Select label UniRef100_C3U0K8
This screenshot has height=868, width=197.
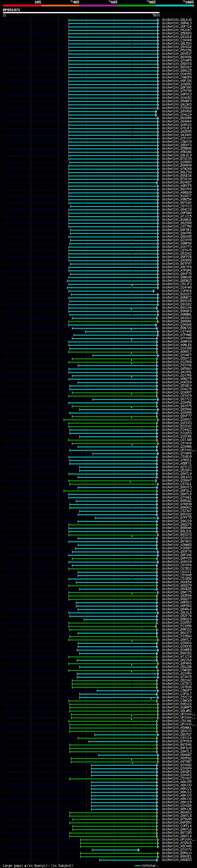(177, 40)
